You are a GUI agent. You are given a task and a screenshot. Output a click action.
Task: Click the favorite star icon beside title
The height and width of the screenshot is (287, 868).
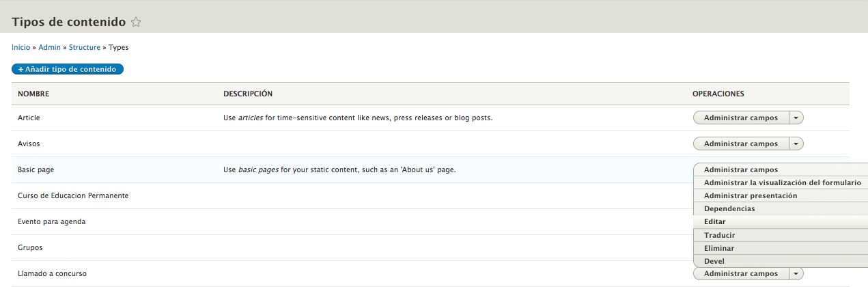pos(136,23)
